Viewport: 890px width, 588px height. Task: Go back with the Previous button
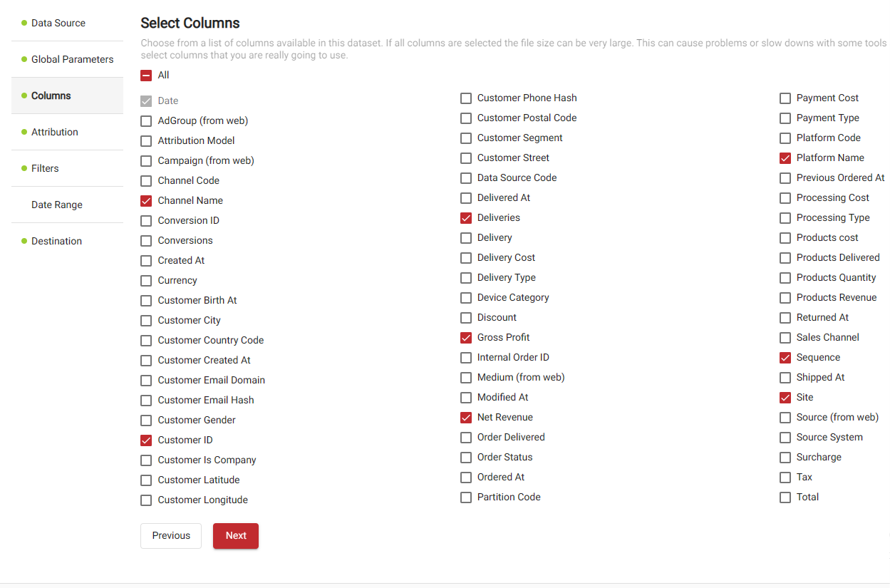tap(171, 536)
